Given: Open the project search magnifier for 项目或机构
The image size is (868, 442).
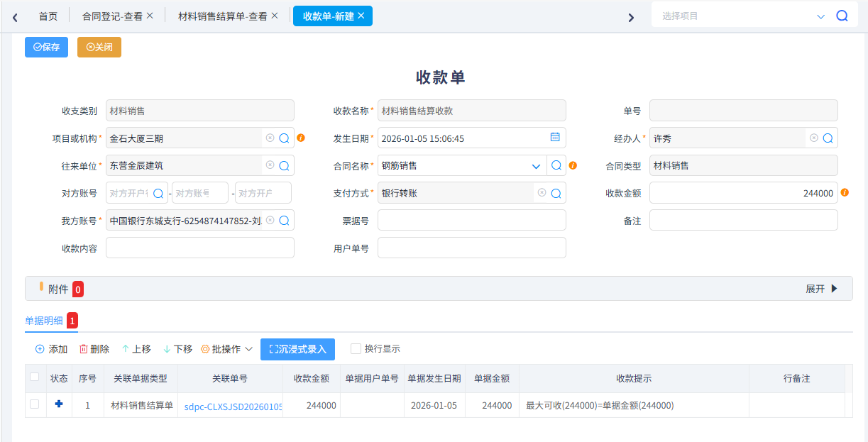Looking at the screenshot, I should tap(285, 138).
